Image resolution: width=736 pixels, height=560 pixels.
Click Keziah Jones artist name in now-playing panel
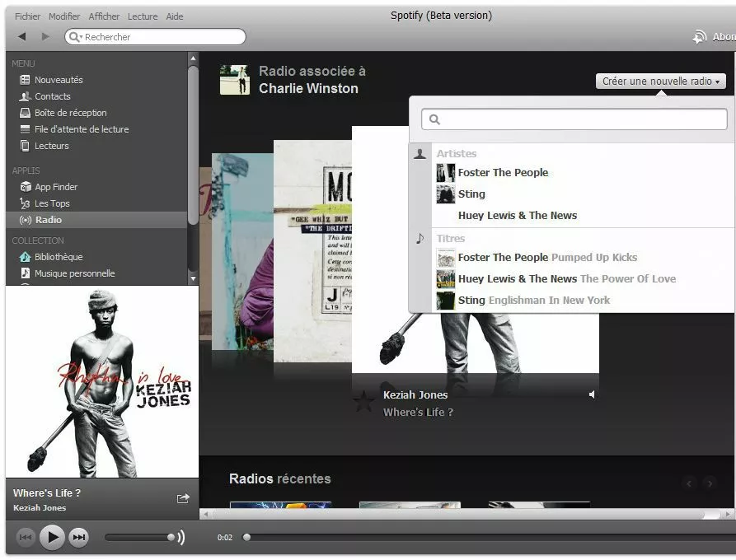click(x=40, y=507)
